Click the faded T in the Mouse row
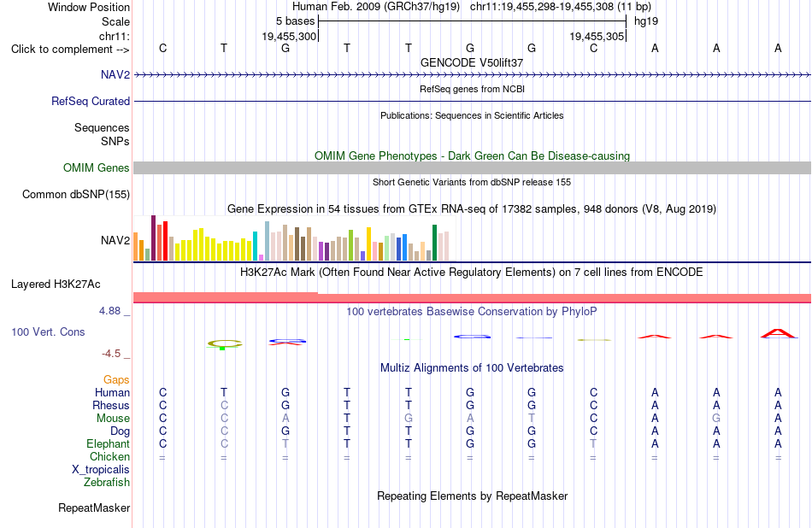The height and width of the screenshot is (528, 812). point(532,419)
